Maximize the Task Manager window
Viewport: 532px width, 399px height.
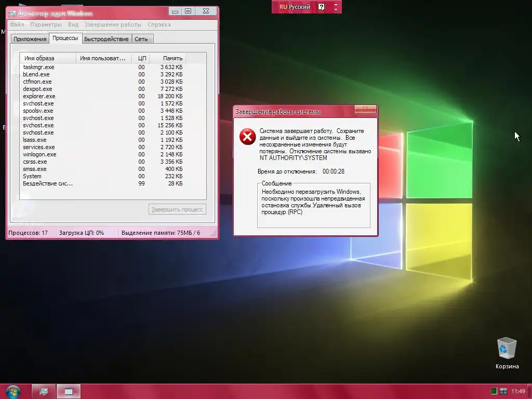point(188,11)
